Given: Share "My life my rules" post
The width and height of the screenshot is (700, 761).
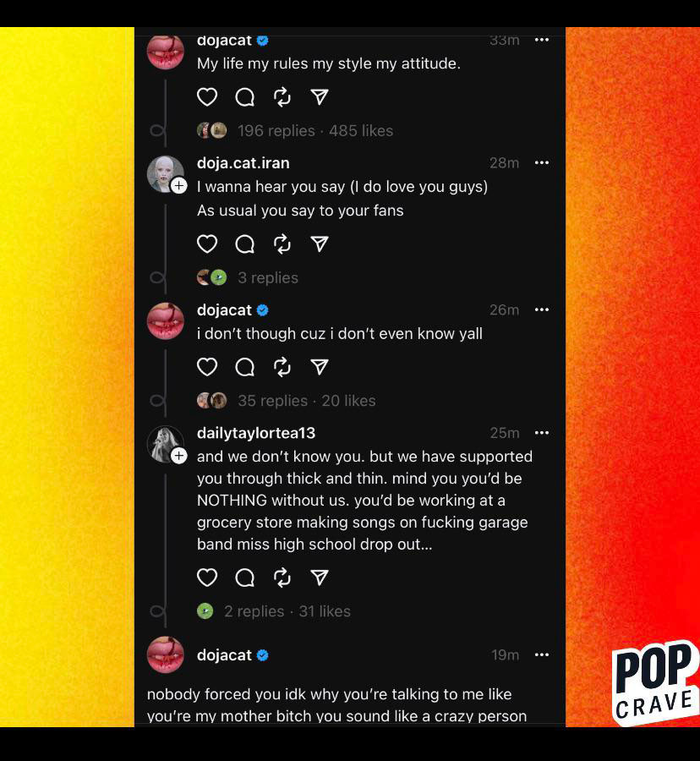Looking at the screenshot, I should coord(320,97).
